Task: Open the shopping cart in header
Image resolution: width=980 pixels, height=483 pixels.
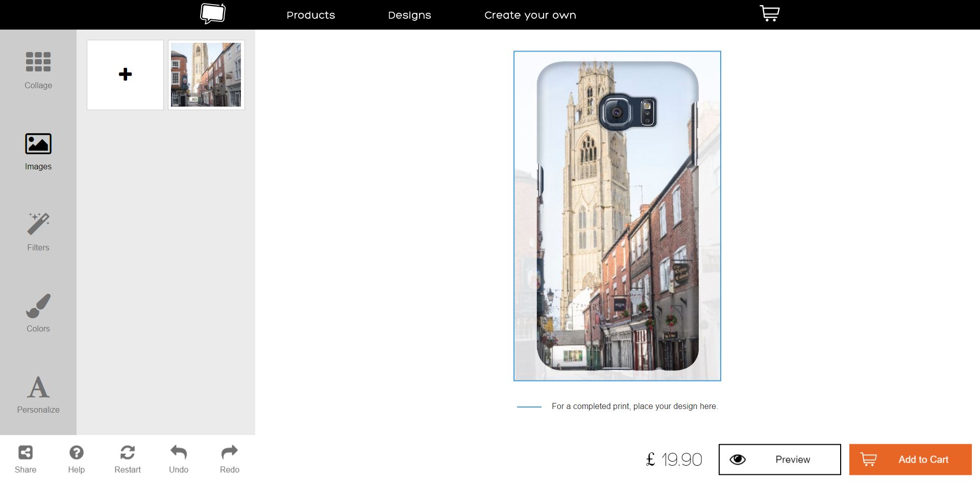Action: click(x=769, y=14)
